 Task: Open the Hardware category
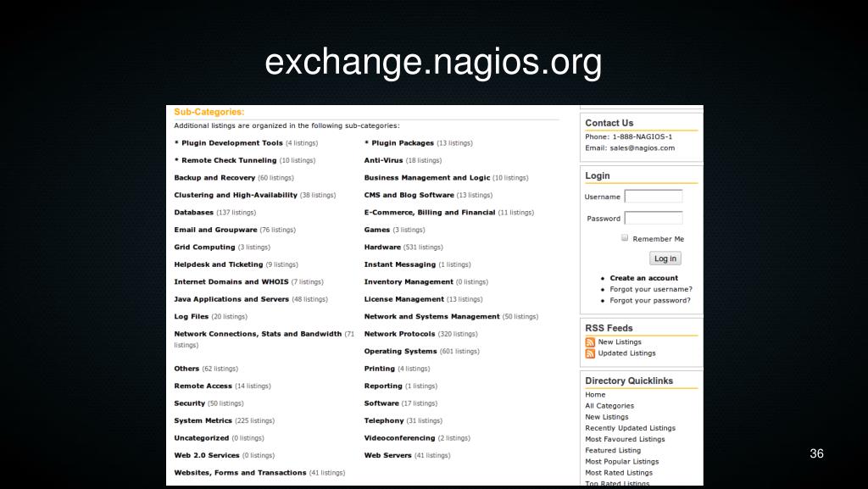pos(382,247)
